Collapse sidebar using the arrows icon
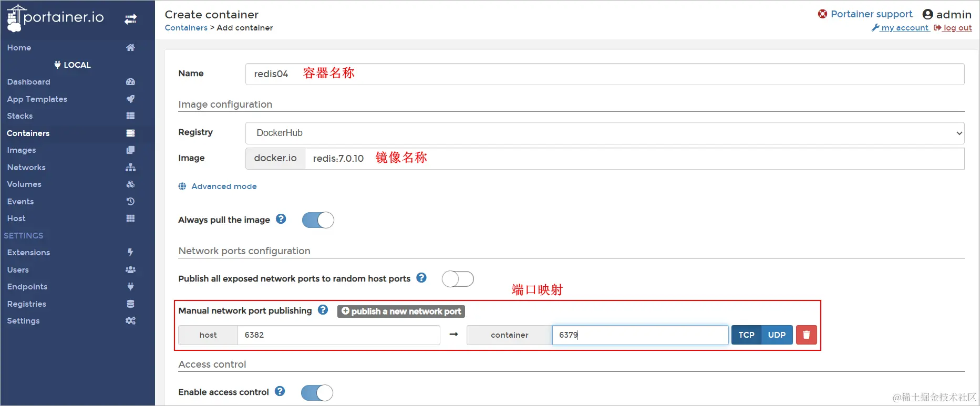 (130, 19)
